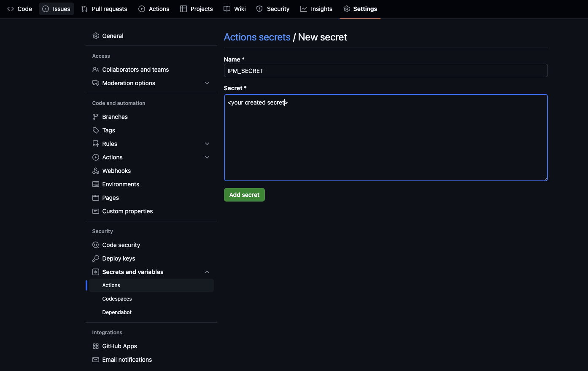The image size is (588, 371).
Task: Click the Pull requests branch icon
Action: click(x=84, y=9)
